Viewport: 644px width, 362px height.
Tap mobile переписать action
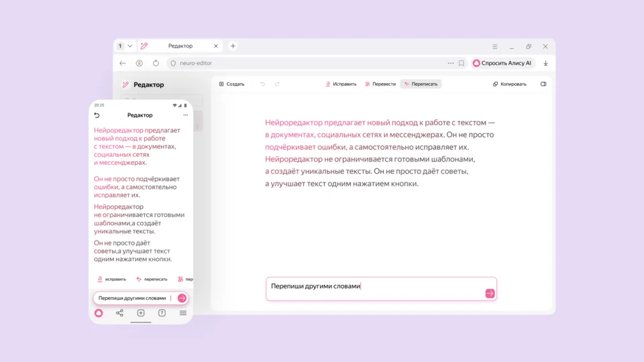[x=152, y=279]
